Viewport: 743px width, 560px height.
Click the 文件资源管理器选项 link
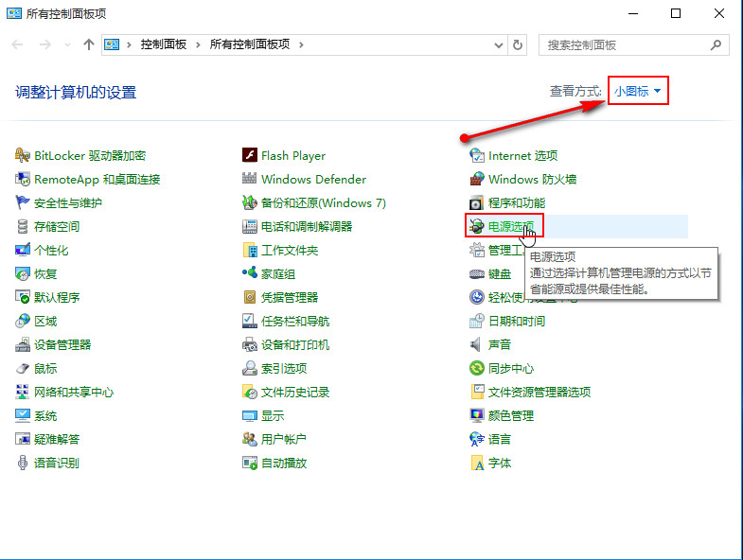click(540, 393)
